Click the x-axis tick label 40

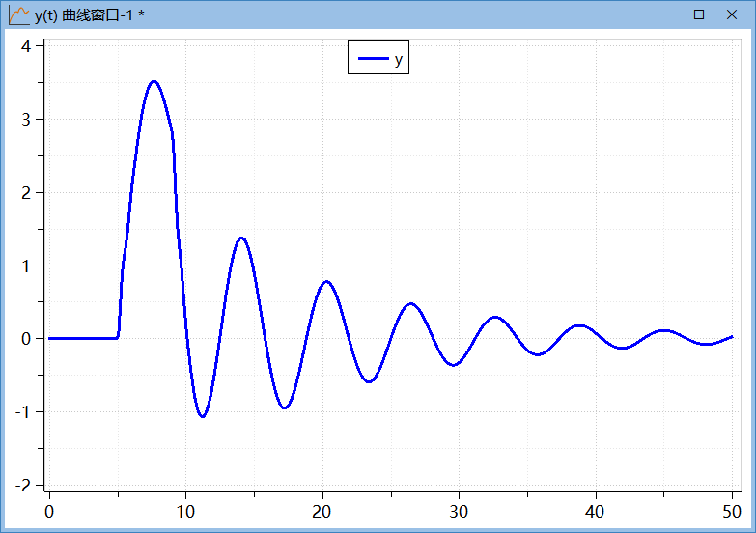coord(595,512)
